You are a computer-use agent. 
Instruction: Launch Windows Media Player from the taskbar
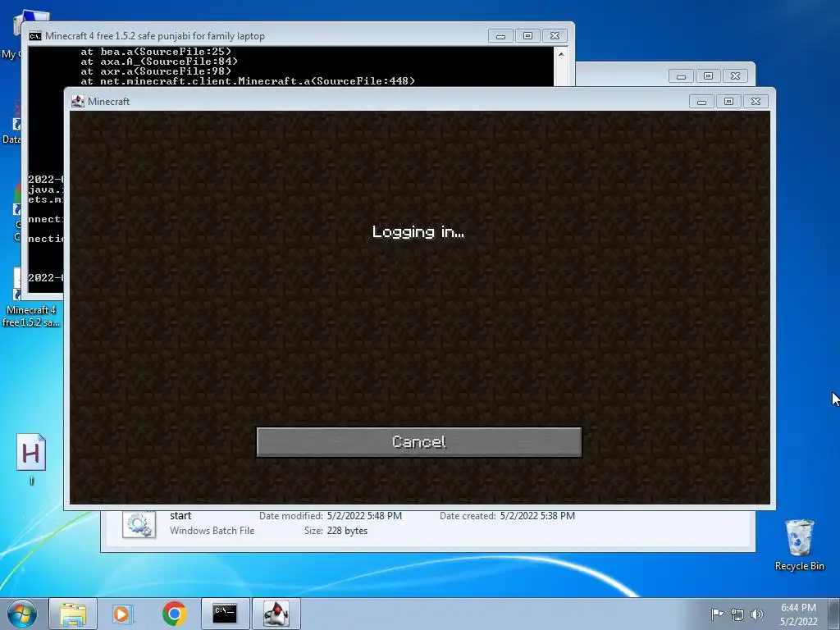[121, 614]
